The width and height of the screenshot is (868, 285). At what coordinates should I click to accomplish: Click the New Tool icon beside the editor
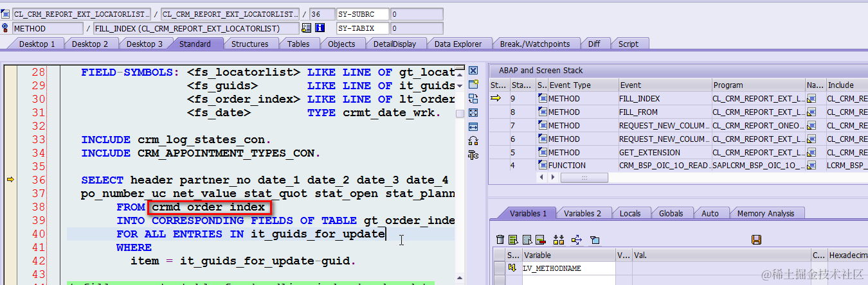[473, 85]
